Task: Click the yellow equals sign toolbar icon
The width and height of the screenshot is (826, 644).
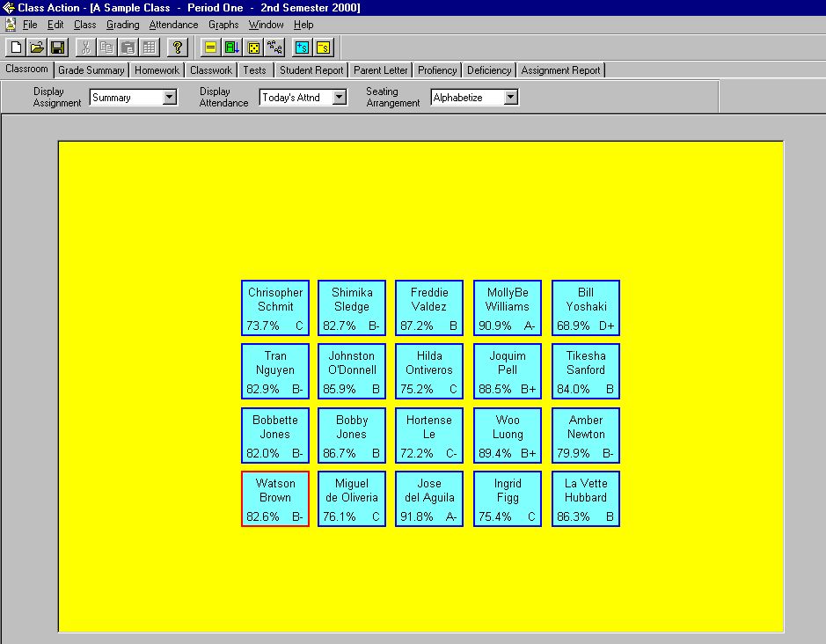Action: point(210,48)
